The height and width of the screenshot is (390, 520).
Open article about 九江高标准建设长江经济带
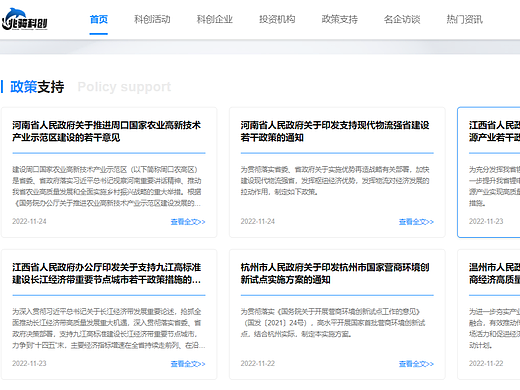coord(107,273)
